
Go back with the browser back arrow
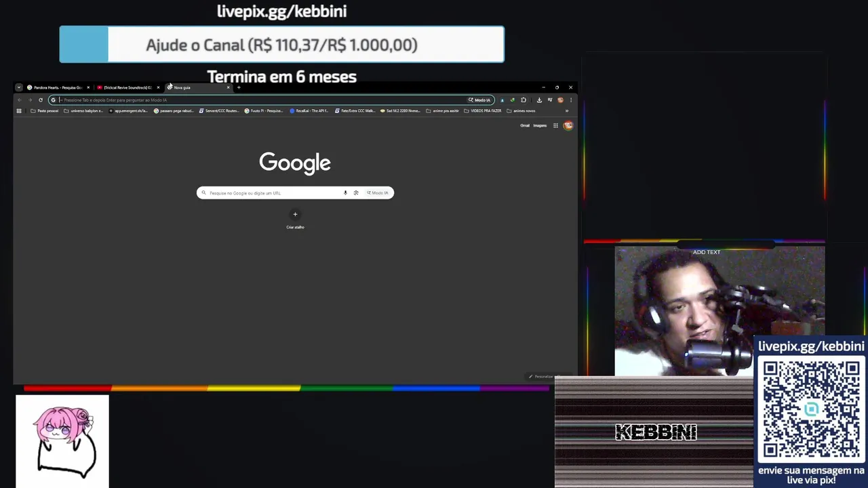coord(19,100)
